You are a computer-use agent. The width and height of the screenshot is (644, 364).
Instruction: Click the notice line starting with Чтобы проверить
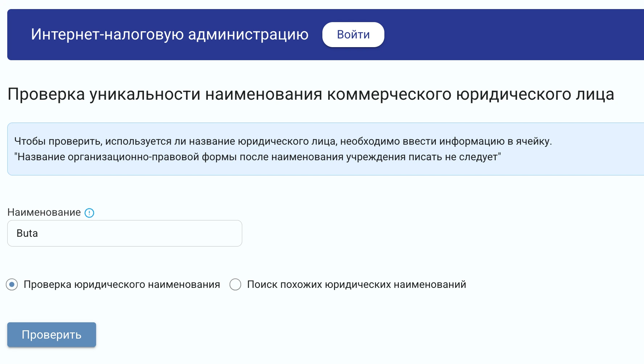283,141
